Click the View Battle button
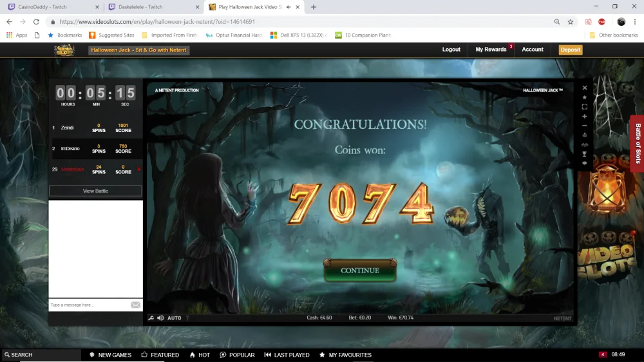644x362 pixels. coord(95,191)
